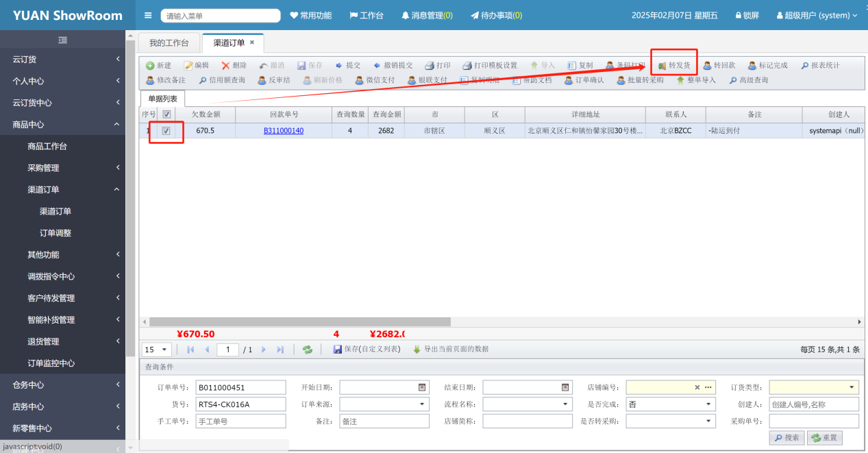The width and height of the screenshot is (868, 453).
Task: Click the 编辑 (Edit) toolbar button
Action: [x=196, y=65]
